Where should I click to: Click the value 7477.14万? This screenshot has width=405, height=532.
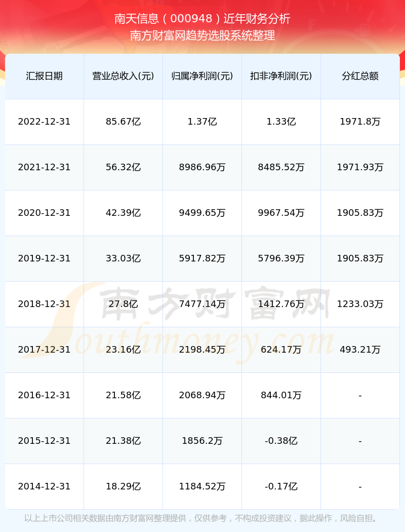(x=202, y=304)
